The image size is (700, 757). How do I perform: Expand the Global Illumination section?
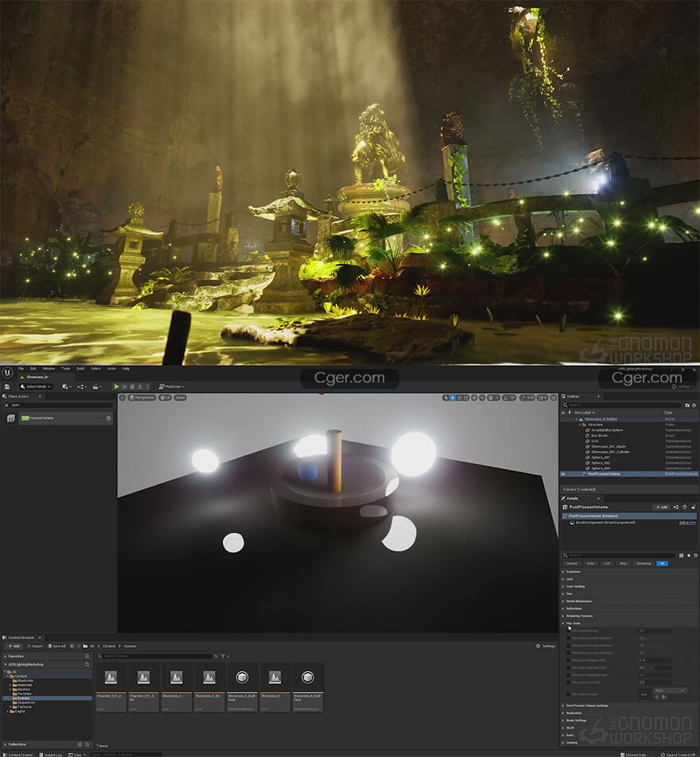(x=563, y=601)
